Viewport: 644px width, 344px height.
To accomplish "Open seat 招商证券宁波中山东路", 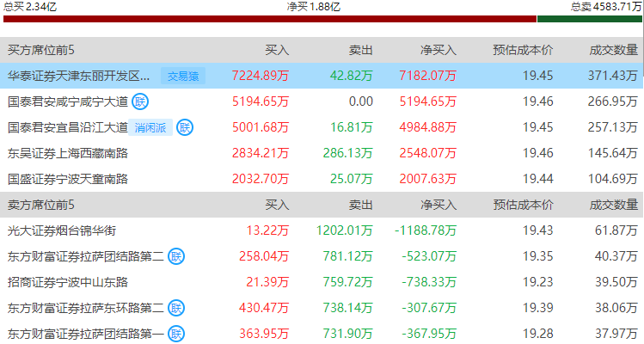I will click(68, 282).
